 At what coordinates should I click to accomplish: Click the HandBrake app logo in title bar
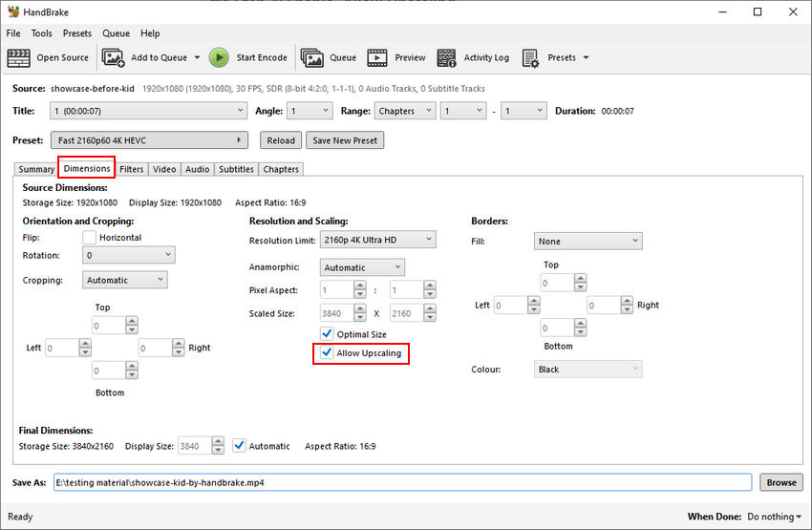coord(13,11)
